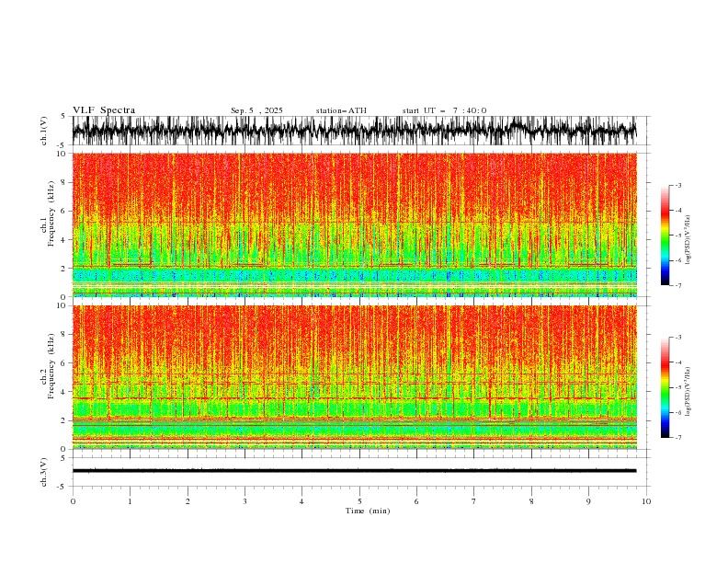This screenshot has width=728, height=563.
Task: Click the ch.2 PSD color bar
Action: (665, 387)
